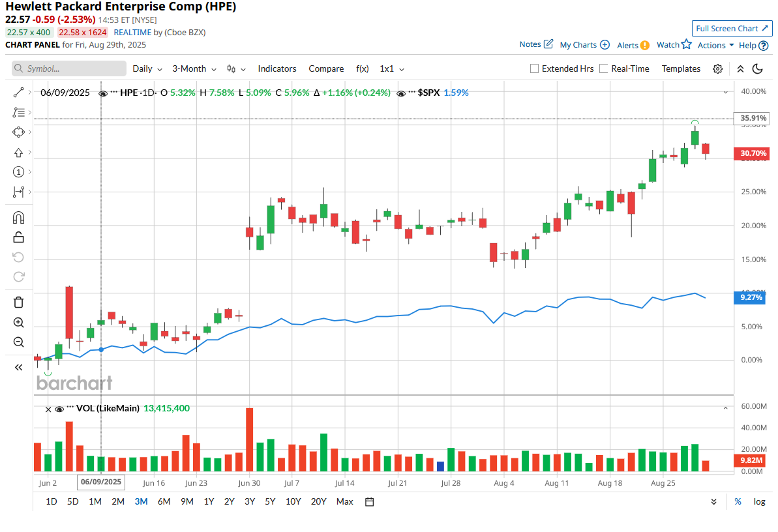Select the 1D time range
778x532 pixels.
pos(51,502)
